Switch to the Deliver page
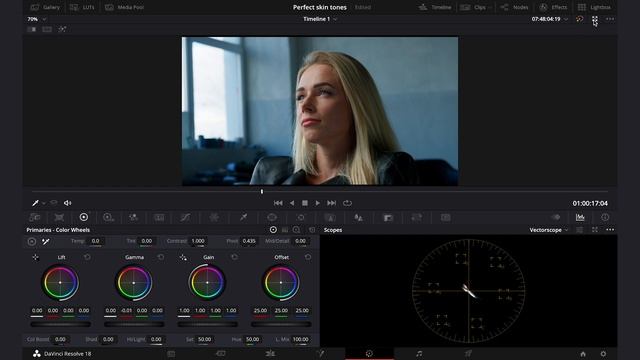The image size is (640, 360). (x=468, y=354)
